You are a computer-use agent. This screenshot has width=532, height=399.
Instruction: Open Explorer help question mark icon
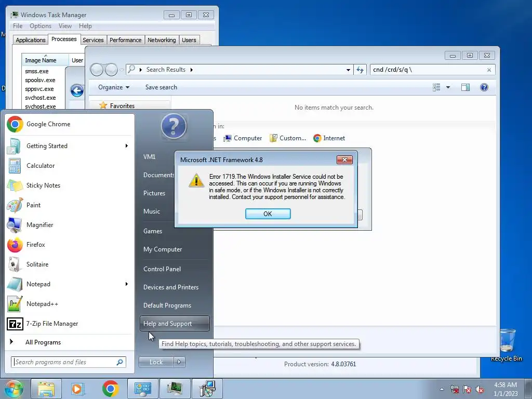coord(484,87)
